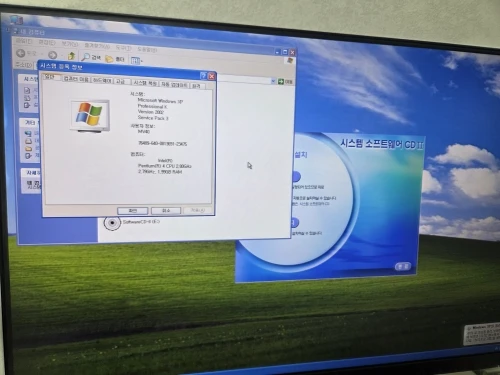Click the "Service Pack 3" text line
The width and height of the screenshot is (500, 375).
[x=153, y=118]
